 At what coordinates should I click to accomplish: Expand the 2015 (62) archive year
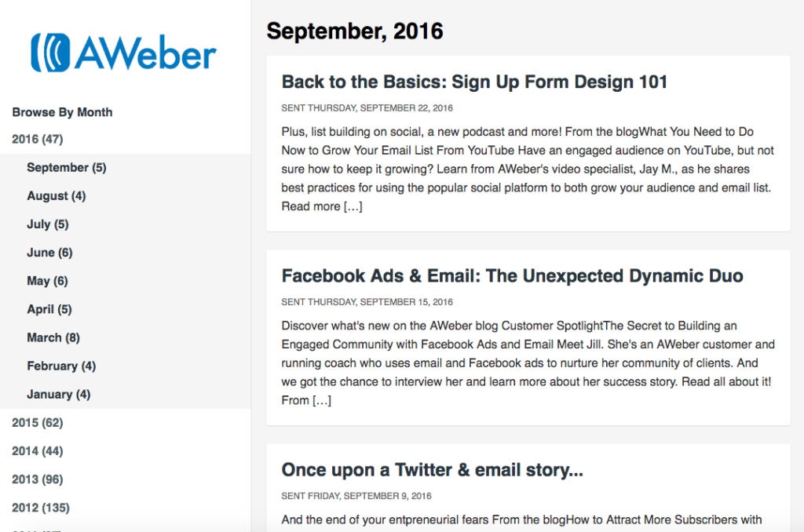(38, 423)
